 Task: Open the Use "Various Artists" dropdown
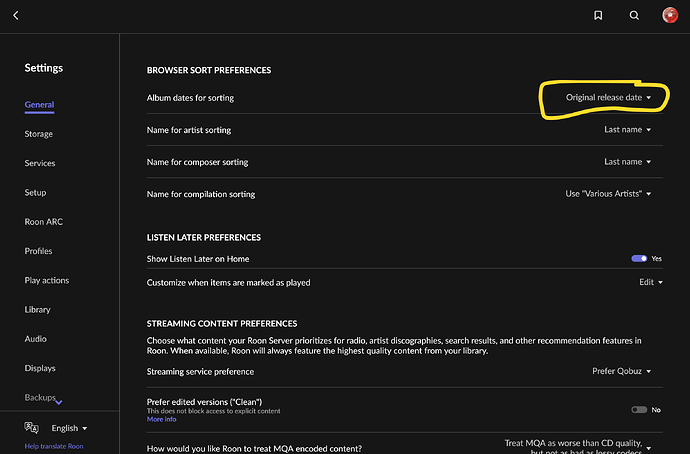coord(608,194)
